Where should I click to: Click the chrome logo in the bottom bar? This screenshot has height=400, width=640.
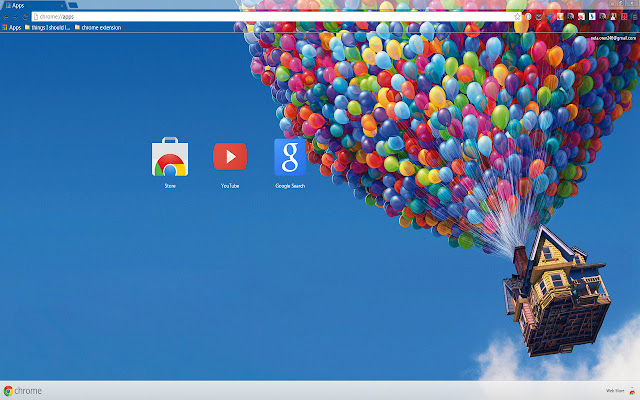[x=23, y=391]
